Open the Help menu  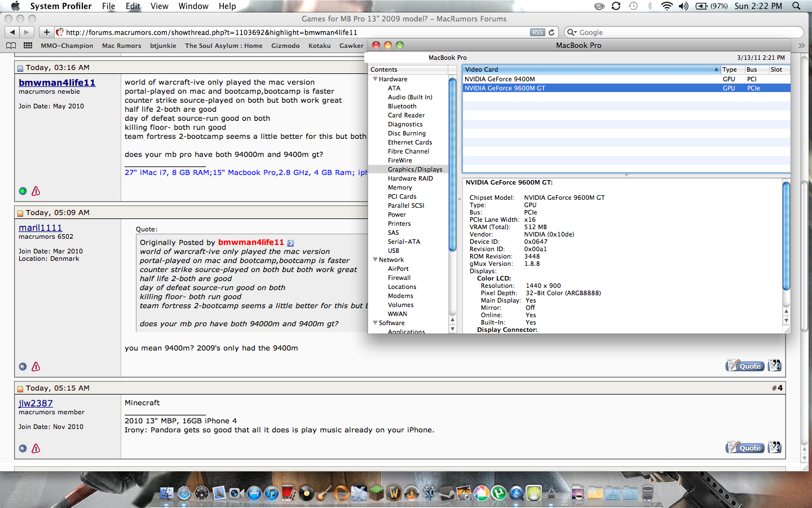pyautogui.click(x=227, y=6)
